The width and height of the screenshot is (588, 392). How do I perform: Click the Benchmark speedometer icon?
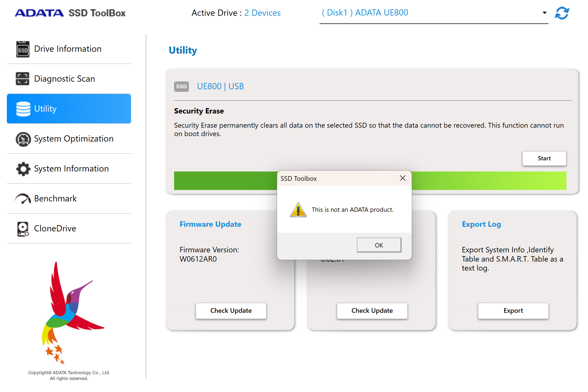pos(23,199)
